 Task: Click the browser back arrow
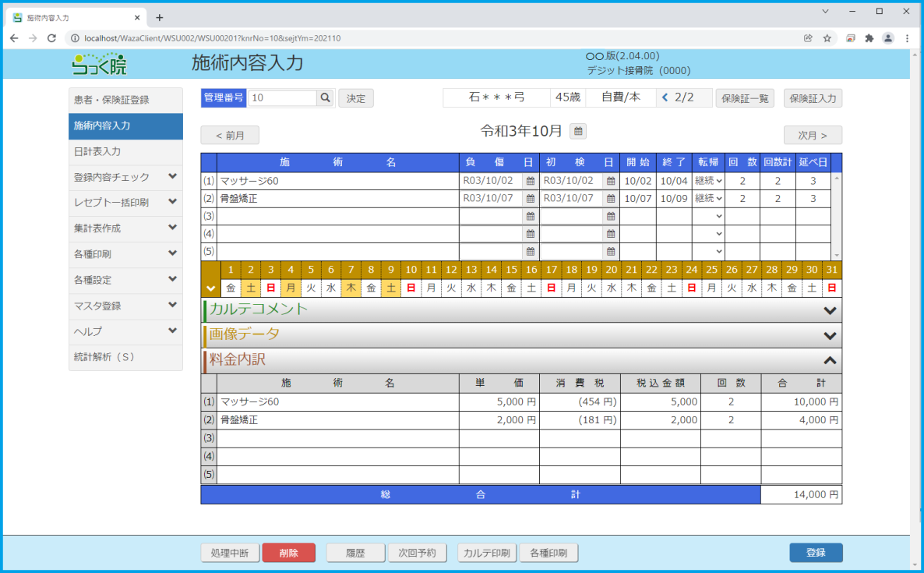[x=14, y=37]
